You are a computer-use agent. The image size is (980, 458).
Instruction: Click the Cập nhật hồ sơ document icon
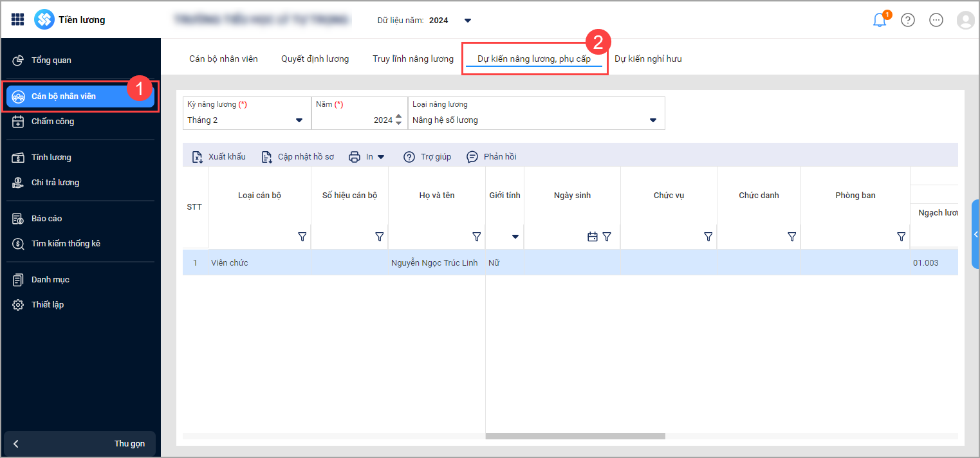(x=267, y=157)
